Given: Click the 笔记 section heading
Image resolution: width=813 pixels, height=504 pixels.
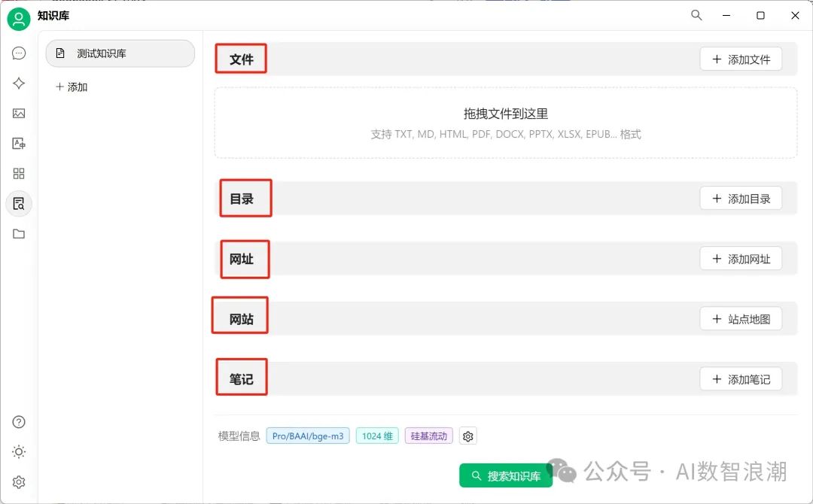Looking at the screenshot, I should [242, 380].
